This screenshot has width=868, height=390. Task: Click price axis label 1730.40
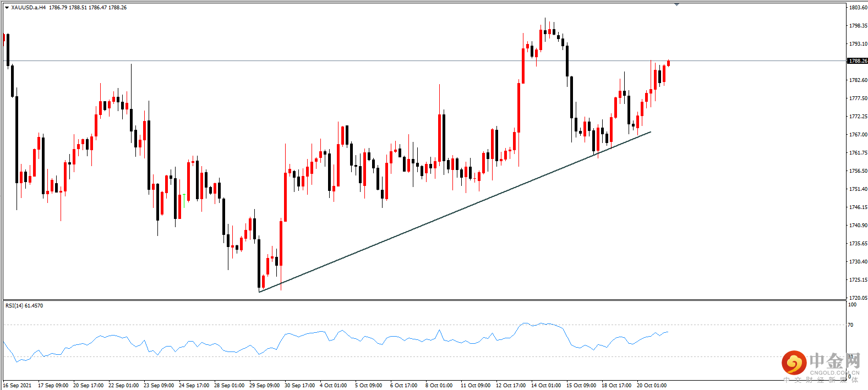[x=858, y=262]
